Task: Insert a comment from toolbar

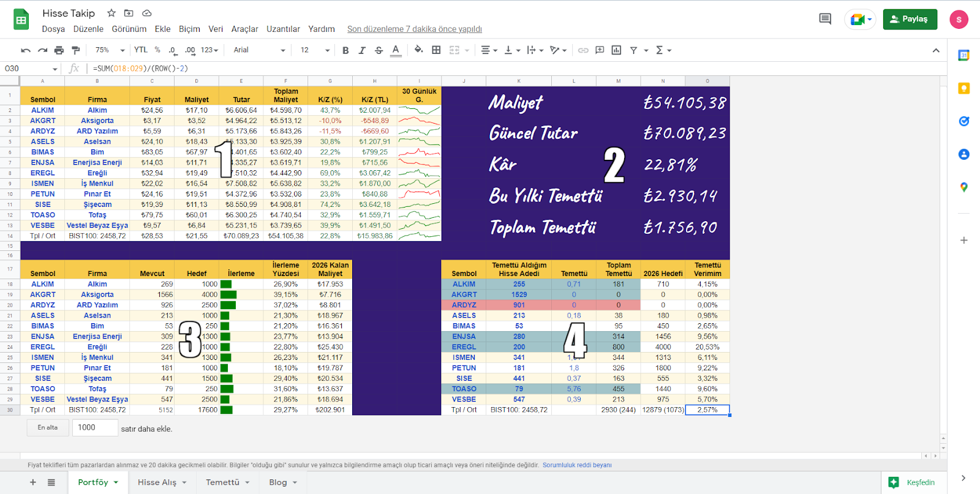Action: (600, 50)
